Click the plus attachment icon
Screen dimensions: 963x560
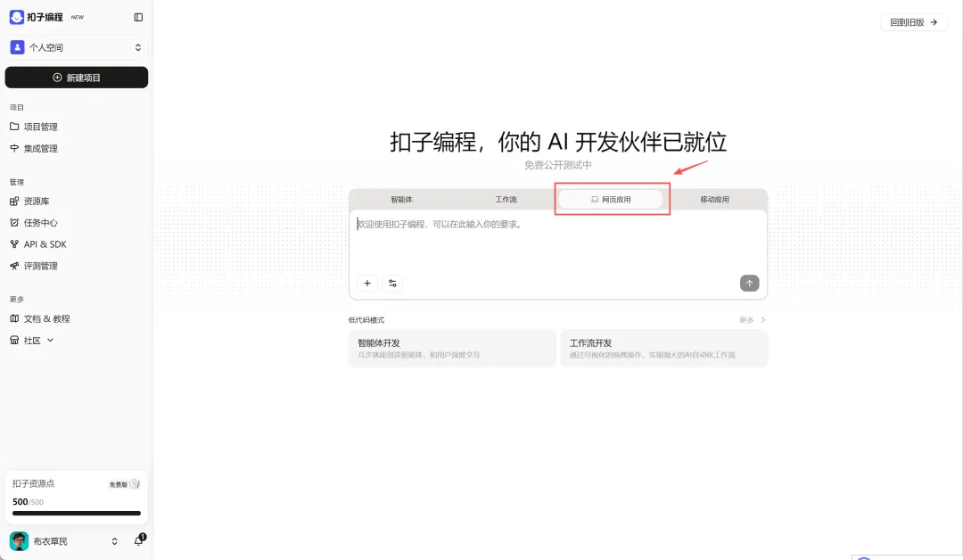tap(367, 283)
